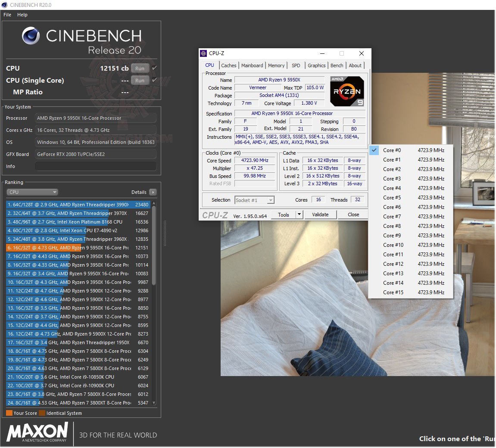Open the Socket #1 selection dropdown

254,200
